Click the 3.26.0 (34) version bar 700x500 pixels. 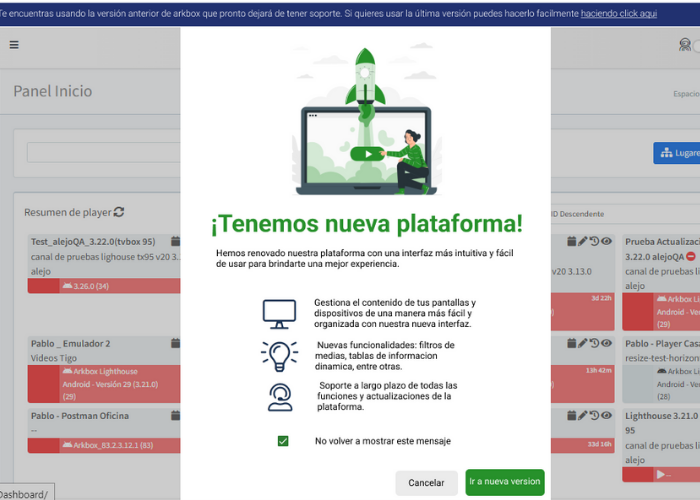(104, 286)
